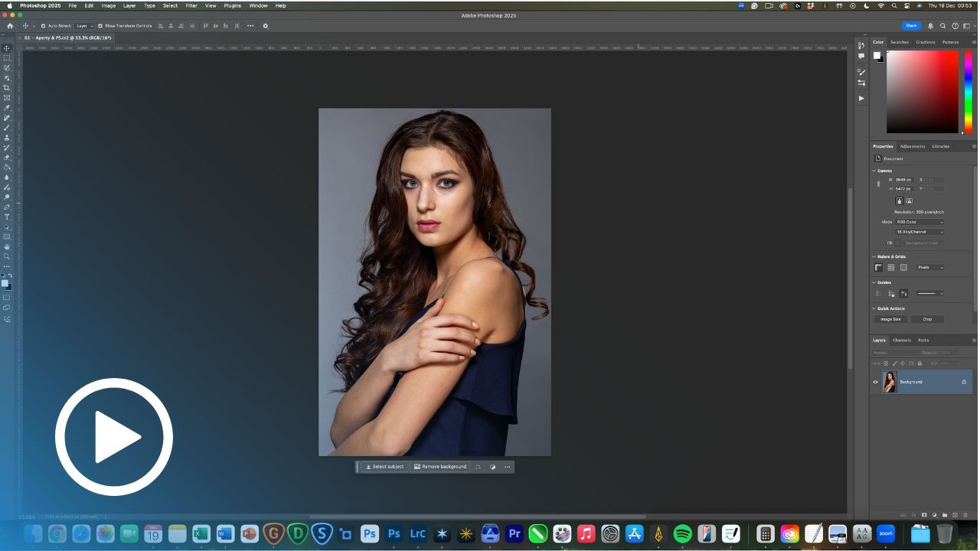The width and height of the screenshot is (980, 551).
Task: Pick the Zoom tool magnifier
Action: (x=7, y=256)
